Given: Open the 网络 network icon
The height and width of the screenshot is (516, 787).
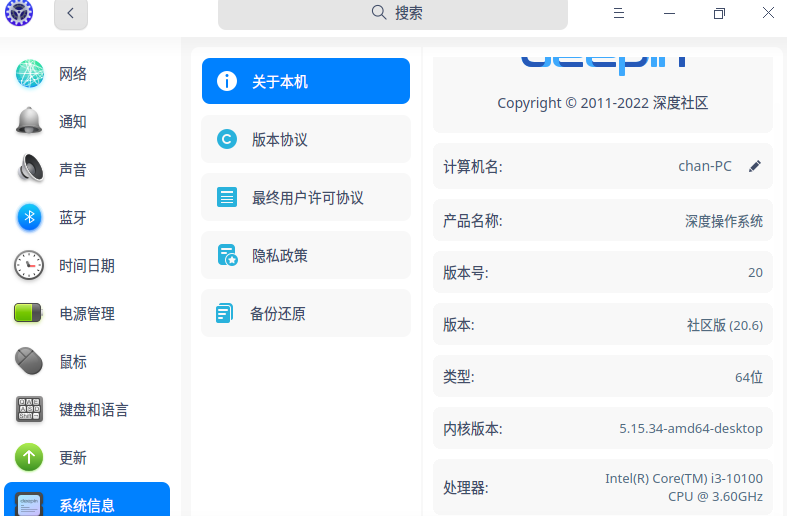Looking at the screenshot, I should [x=30, y=73].
